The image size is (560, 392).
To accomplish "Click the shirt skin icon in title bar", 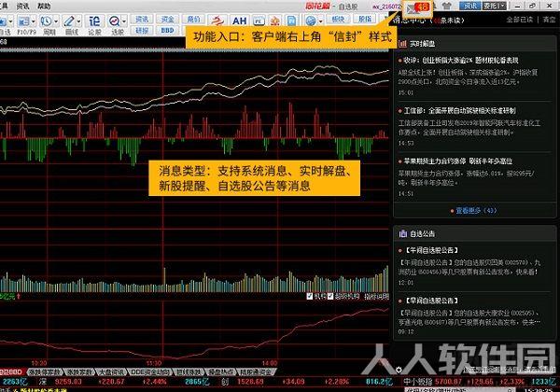I will pyautogui.click(x=446, y=6).
